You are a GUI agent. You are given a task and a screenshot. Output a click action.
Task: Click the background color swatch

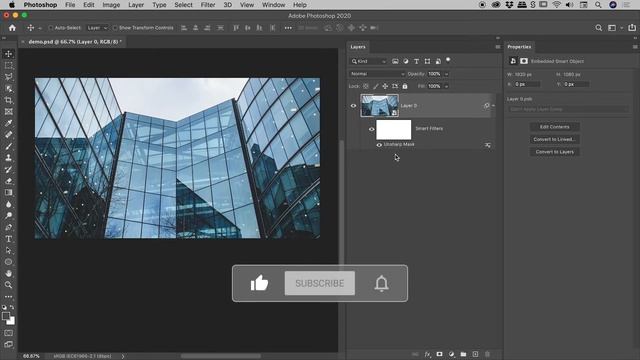point(12,322)
